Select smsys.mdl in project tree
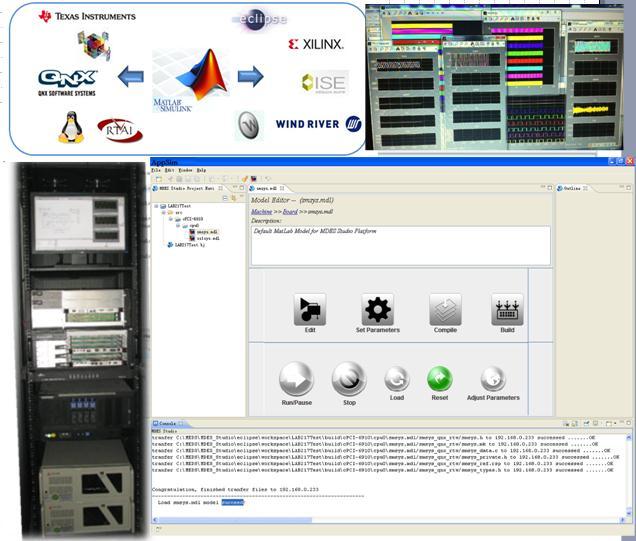Image resolution: width=636 pixels, height=541 pixels. [204, 232]
